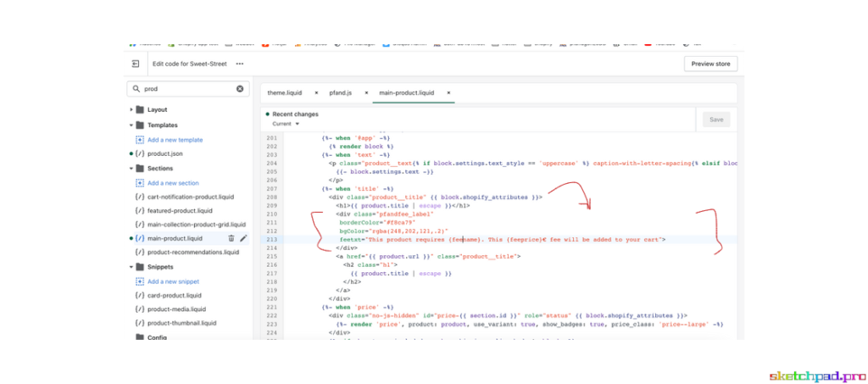Screen dimensions: 868x384
Task: Delete main-product.liquid with the trash icon
Action: click(231, 238)
